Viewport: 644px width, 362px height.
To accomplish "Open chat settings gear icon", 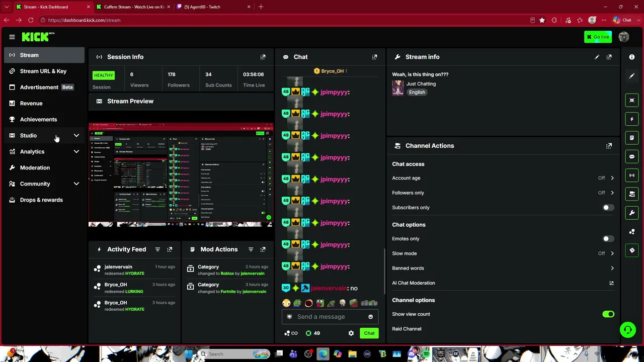I will tap(351, 333).
